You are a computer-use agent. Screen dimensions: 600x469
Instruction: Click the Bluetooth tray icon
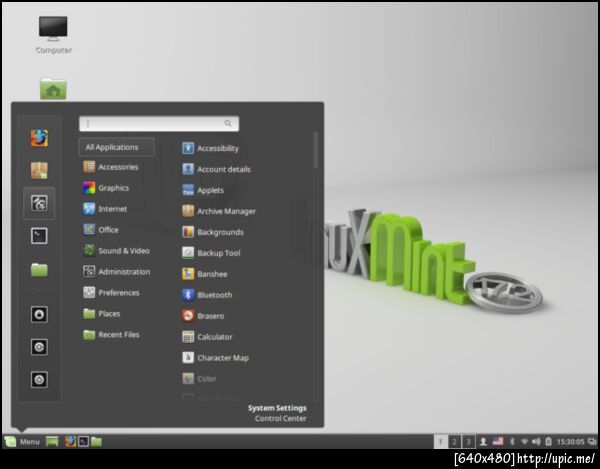pyautogui.click(x=512, y=441)
